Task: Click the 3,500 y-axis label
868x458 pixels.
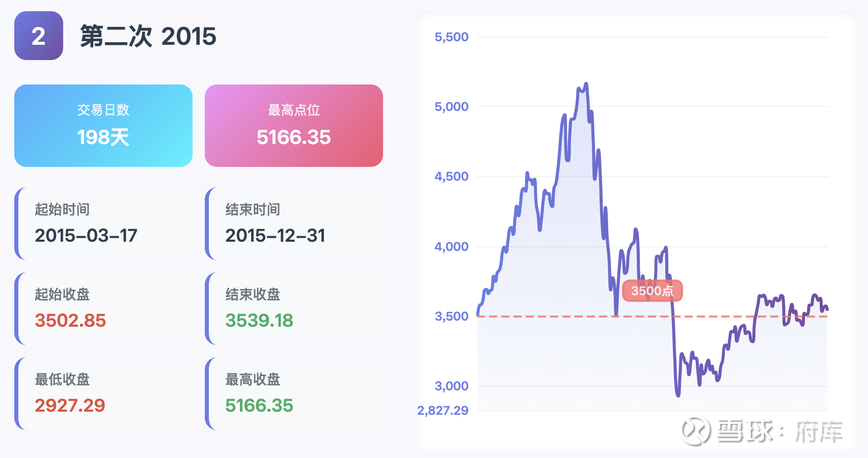Action: click(451, 317)
